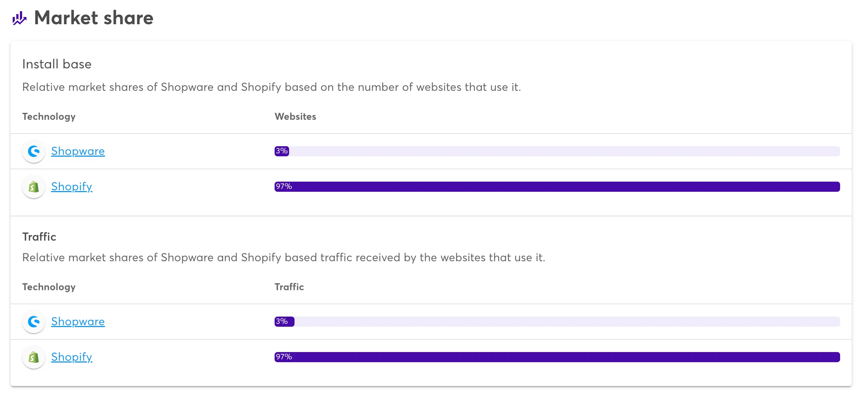Click the Shopware logo in Traffic section

33,322
